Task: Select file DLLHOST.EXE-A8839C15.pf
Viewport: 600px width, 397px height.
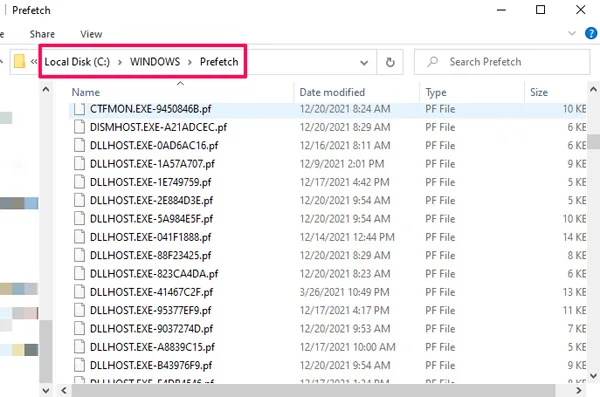Action: click(328, 347)
